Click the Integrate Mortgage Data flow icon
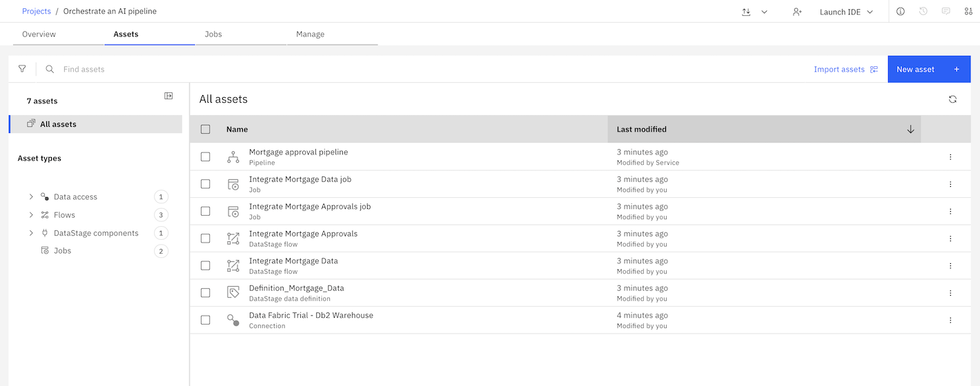 click(x=233, y=266)
